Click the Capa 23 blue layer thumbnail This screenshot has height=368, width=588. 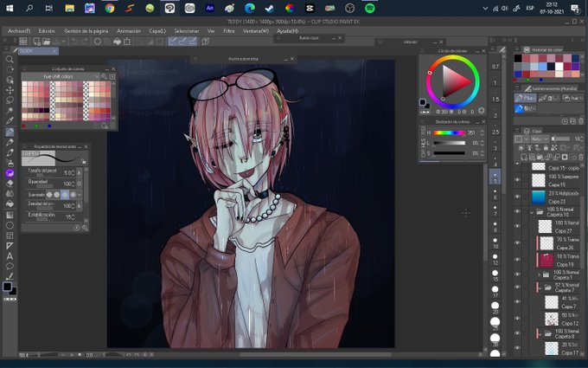[539, 197]
